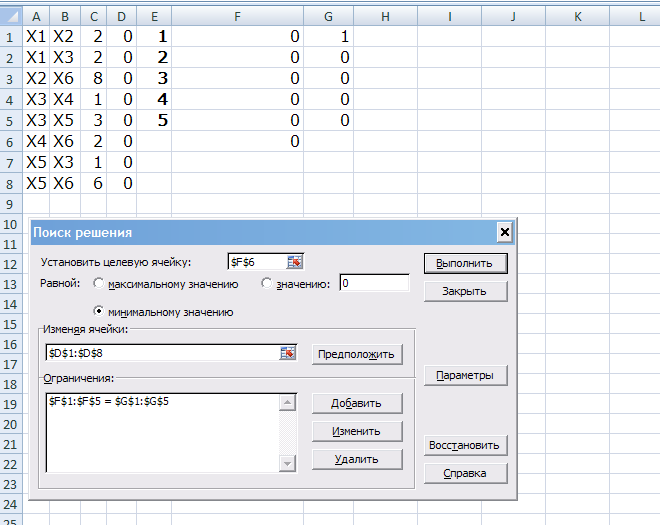Close the Поиск решения dialog
This screenshot has height=525, width=660.
(505, 232)
